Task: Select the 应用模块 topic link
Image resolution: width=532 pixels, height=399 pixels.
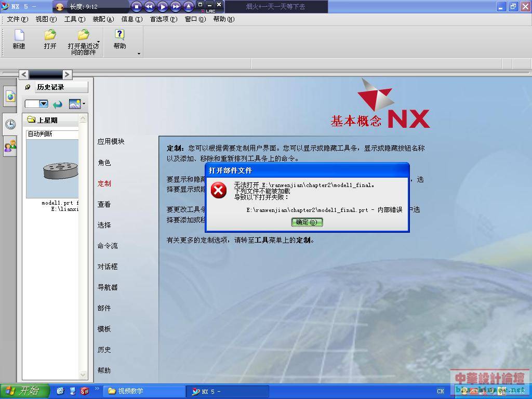Action: click(111, 141)
